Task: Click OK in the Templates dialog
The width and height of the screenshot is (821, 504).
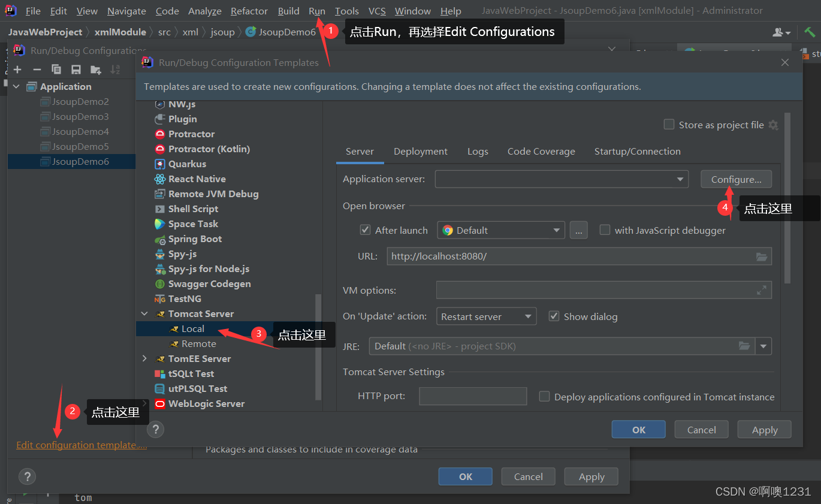Action: (639, 430)
